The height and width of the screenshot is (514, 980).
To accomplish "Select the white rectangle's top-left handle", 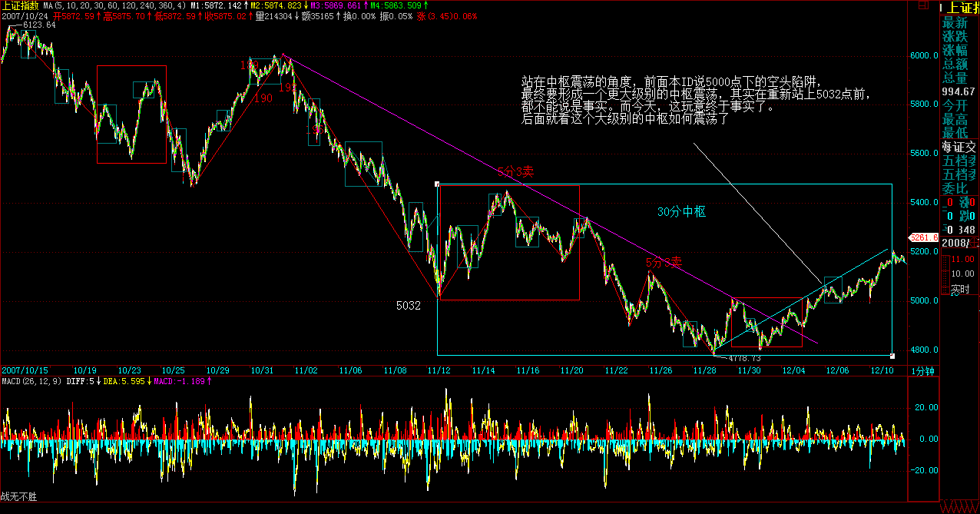I will point(437,184).
